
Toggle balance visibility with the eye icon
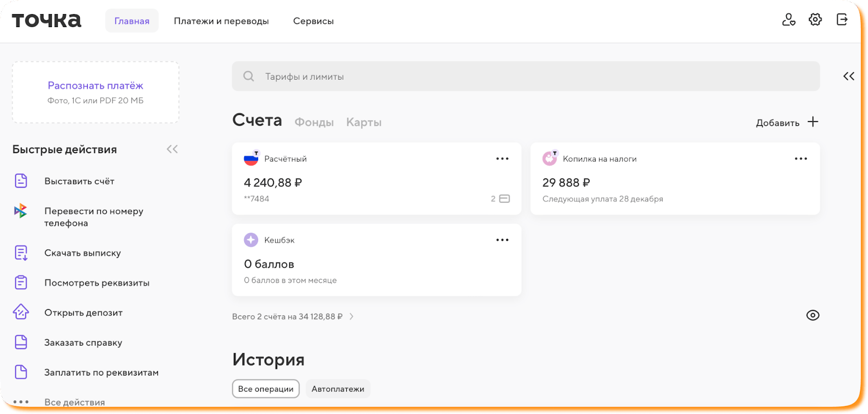[x=812, y=315]
